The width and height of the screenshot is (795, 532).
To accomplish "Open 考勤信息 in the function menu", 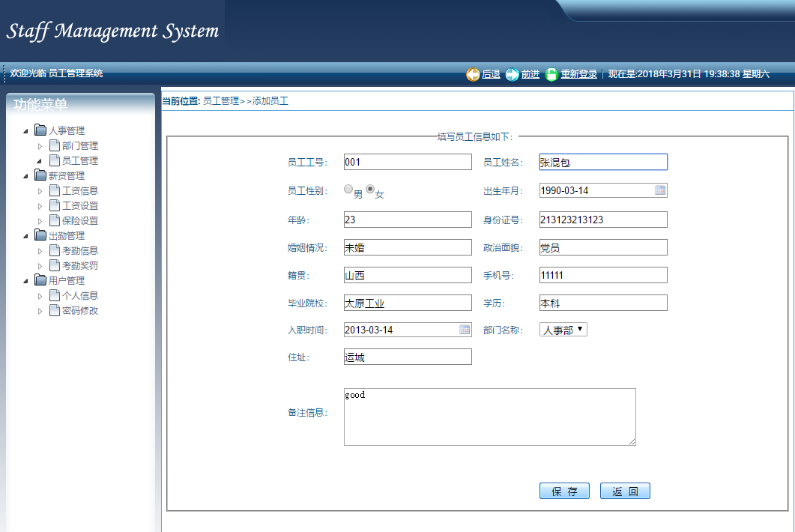I will [80, 250].
